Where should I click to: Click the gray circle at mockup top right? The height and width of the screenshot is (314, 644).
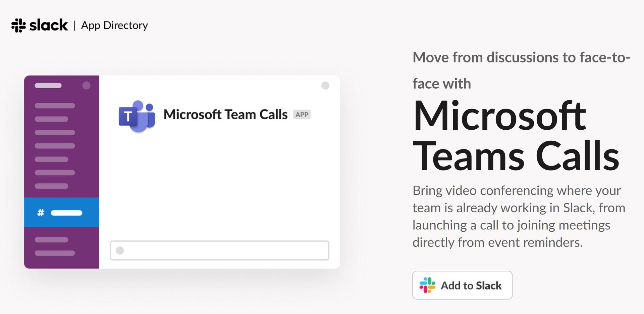tap(325, 85)
